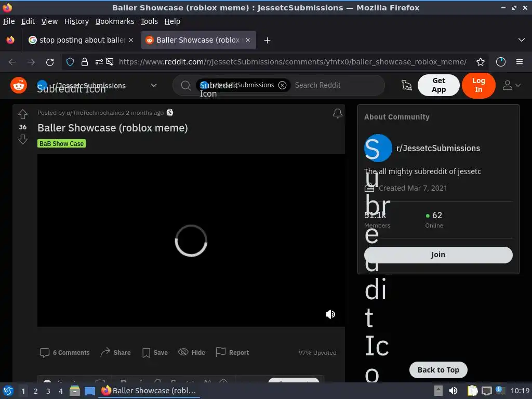Click the post notification bell icon

(337, 113)
